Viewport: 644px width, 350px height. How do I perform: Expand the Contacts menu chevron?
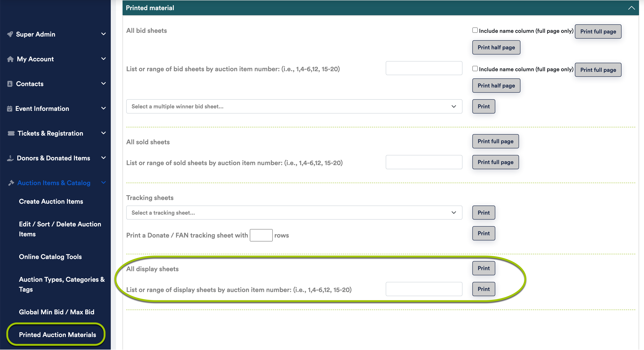103,83
